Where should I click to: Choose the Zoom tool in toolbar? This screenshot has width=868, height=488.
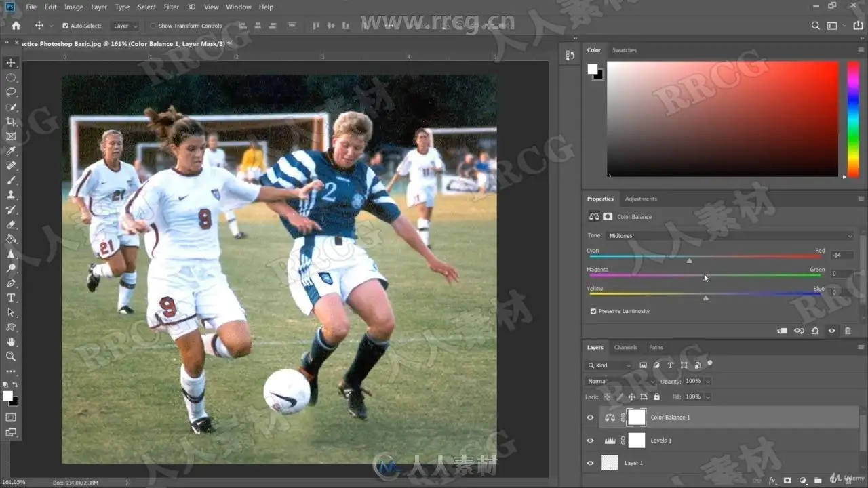pyautogui.click(x=11, y=357)
